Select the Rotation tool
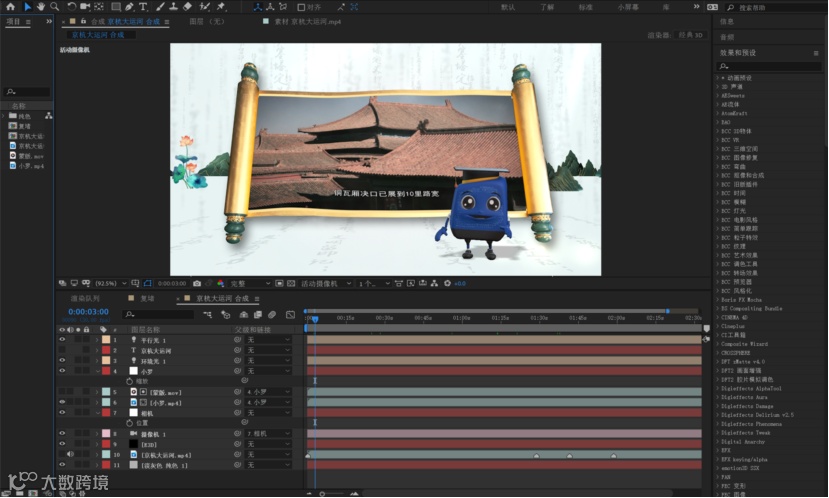The height and width of the screenshot is (498, 829). 71,7
